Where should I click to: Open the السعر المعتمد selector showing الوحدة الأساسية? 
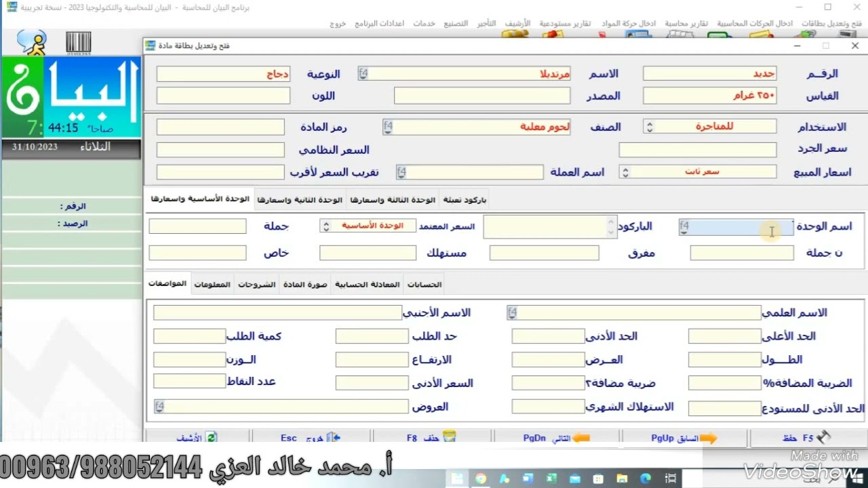[325, 226]
